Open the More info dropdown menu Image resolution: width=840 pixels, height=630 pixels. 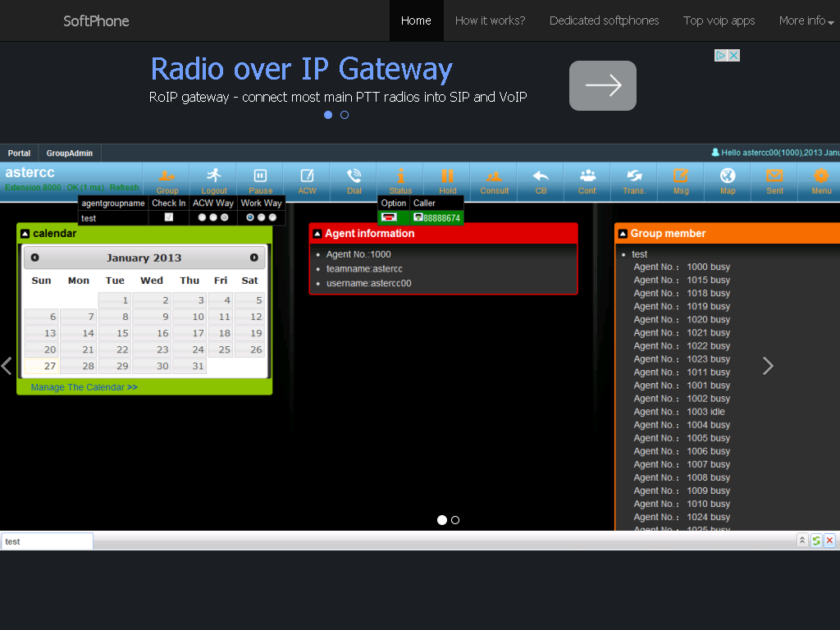(806, 21)
